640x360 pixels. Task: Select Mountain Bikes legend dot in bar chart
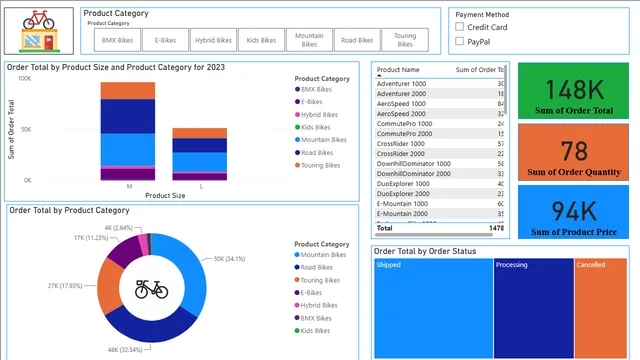[298, 140]
